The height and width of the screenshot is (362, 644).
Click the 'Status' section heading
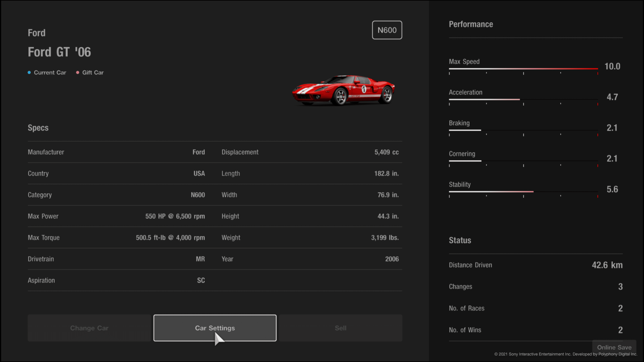pyautogui.click(x=460, y=240)
